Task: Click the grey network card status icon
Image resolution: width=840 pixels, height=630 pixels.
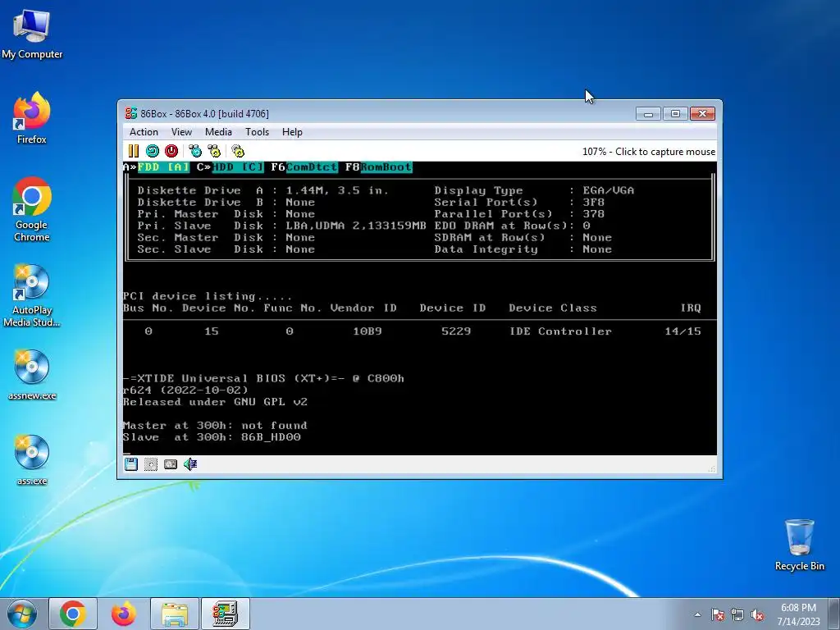Action: pos(171,464)
